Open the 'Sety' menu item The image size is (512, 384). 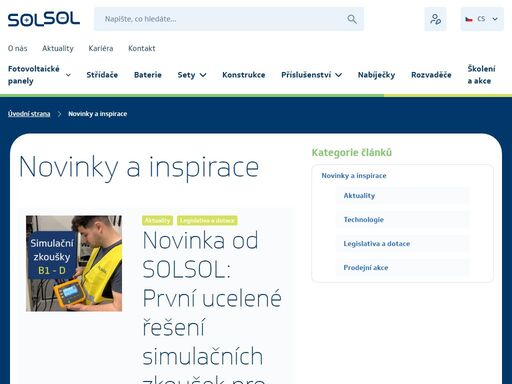[x=186, y=75]
